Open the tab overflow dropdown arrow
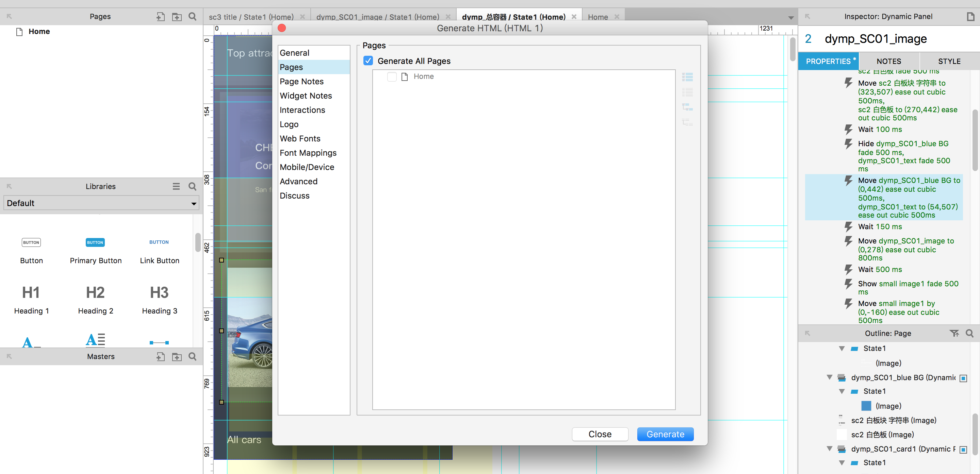The image size is (980, 474). click(791, 17)
